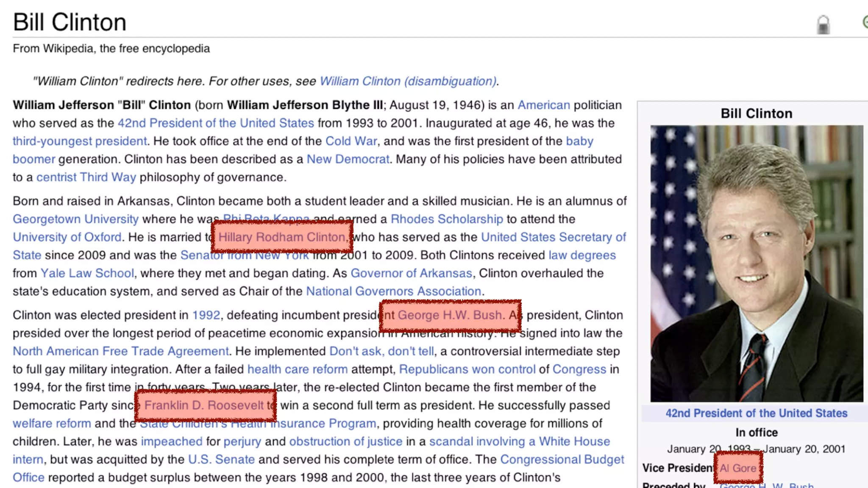
Task: Open the William Clinton (disambiguation) link
Action: [x=408, y=81]
